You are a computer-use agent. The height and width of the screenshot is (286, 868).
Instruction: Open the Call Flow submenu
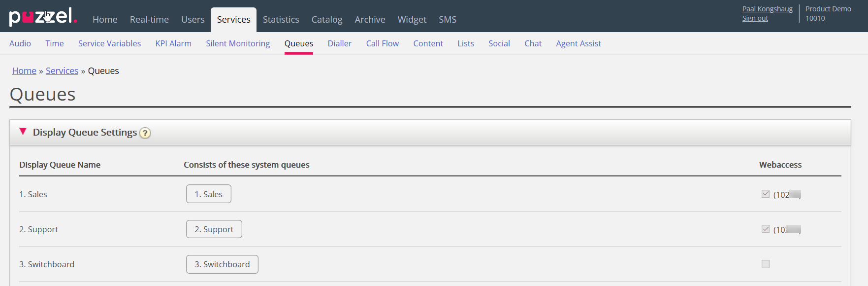382,43
